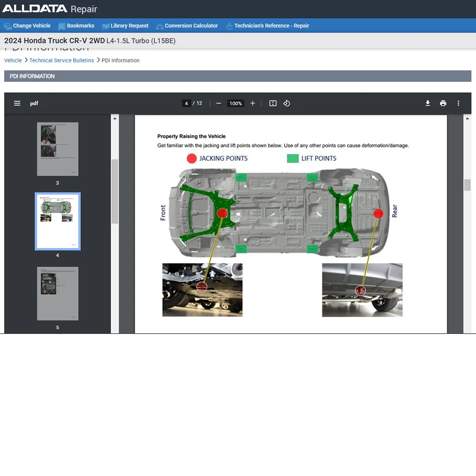The width and height of the screenshot is (476, 476).
Task: Download the PDF document
Action: click(x=428, y=103)
